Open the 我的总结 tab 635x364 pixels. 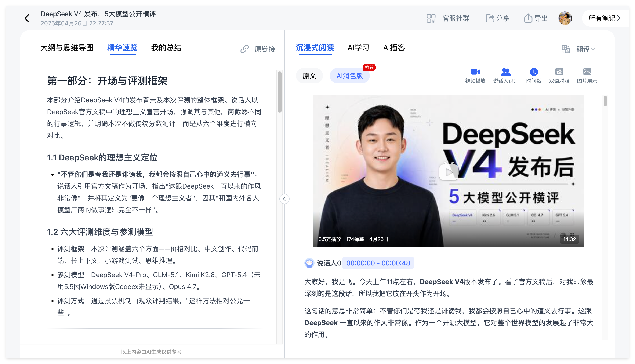click(166, 48)
